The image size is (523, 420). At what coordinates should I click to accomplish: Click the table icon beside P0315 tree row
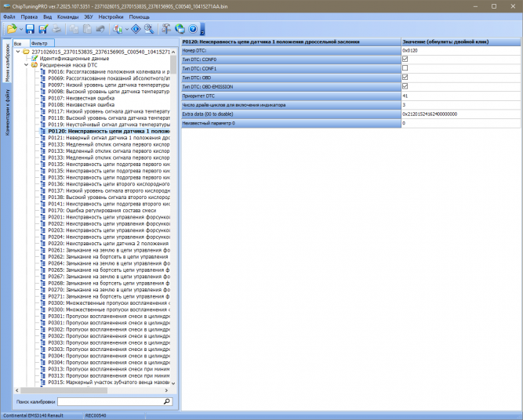tap(42, 382)
